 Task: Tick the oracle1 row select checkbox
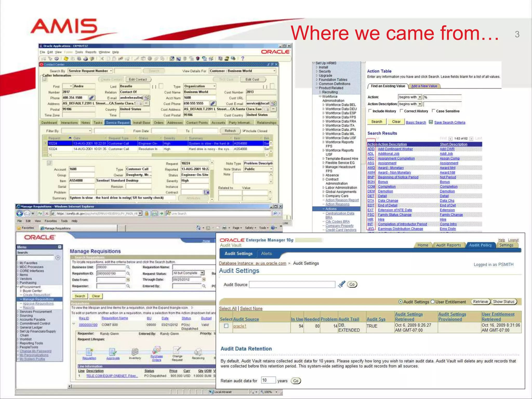(x=226, y=326)
